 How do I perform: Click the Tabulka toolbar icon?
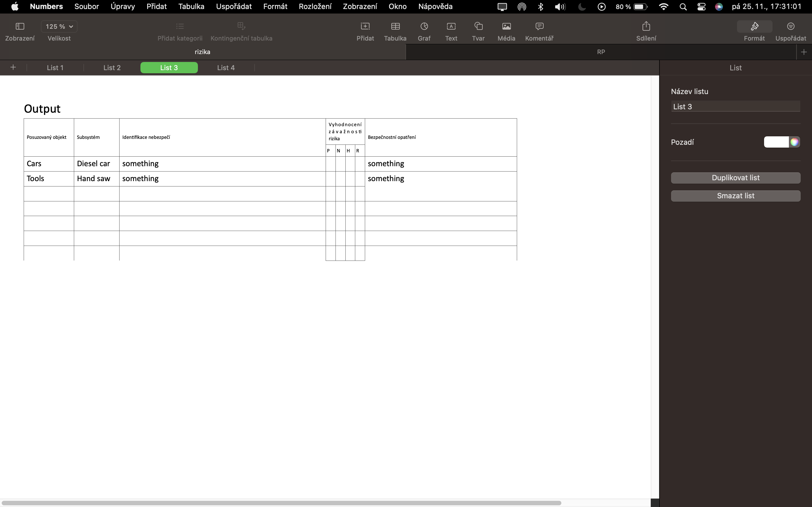coord(395,26)
